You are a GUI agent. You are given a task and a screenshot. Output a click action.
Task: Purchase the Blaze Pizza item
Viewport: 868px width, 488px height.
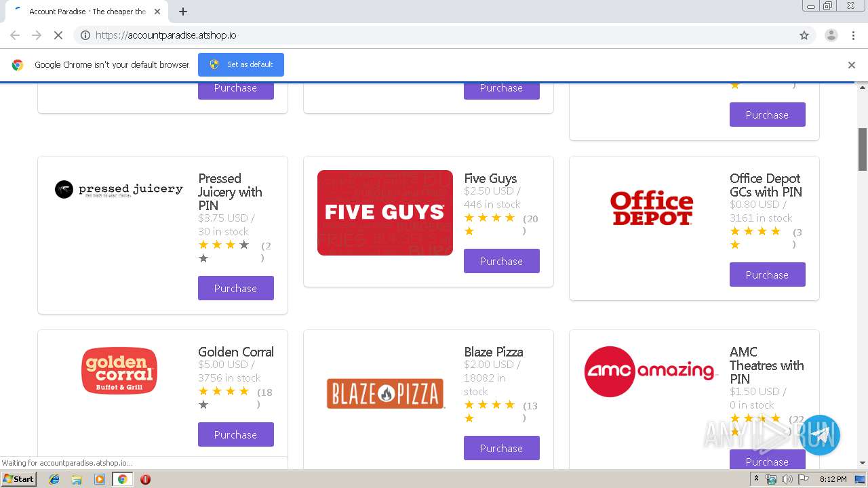pos(502,448)
